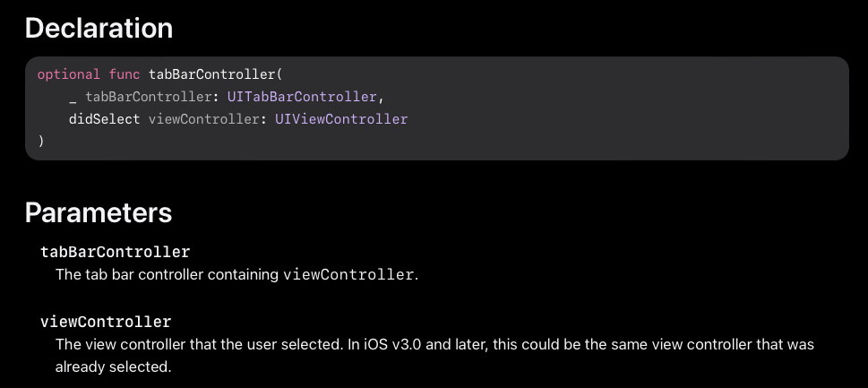The image size is (868, 388).
Task: Open the UIViewController type link
Action: click(x=341, y=119)
